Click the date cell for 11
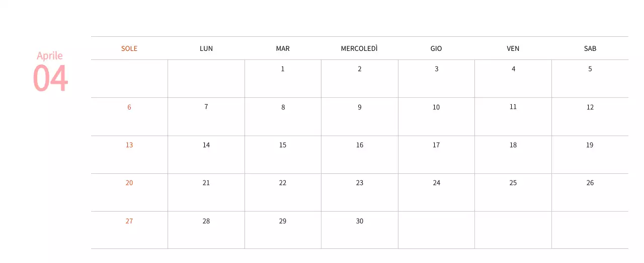Viewport: 644px width, 263px height. [x=513, y=107]
